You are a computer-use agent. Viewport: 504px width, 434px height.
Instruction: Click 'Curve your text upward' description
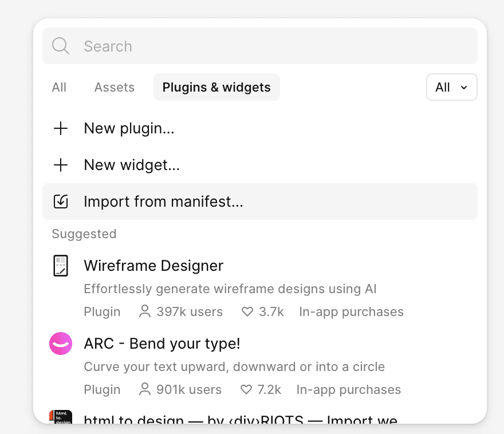tap(234, 366)
